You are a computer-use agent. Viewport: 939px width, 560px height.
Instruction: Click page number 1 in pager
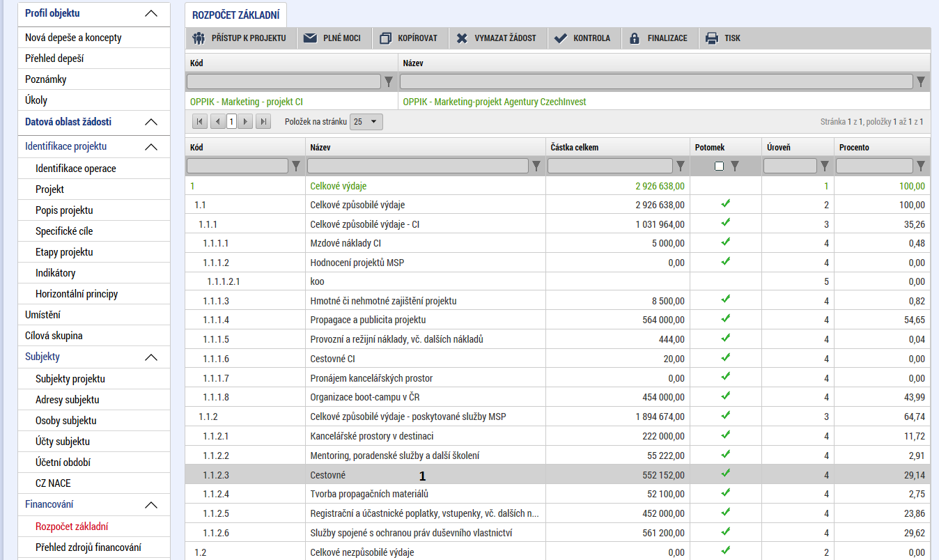pyautogui.click(x=231, y=122)
